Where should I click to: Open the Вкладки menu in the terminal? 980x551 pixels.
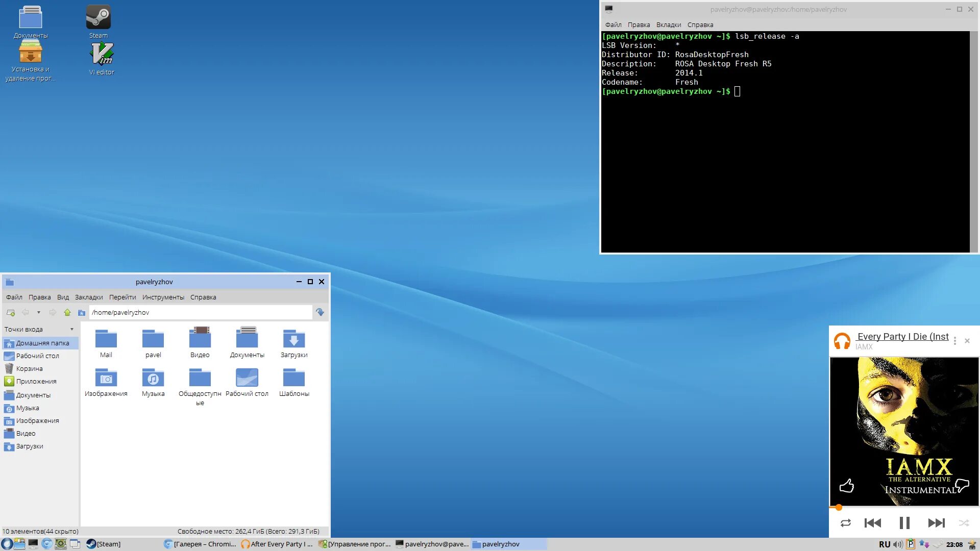668,24
